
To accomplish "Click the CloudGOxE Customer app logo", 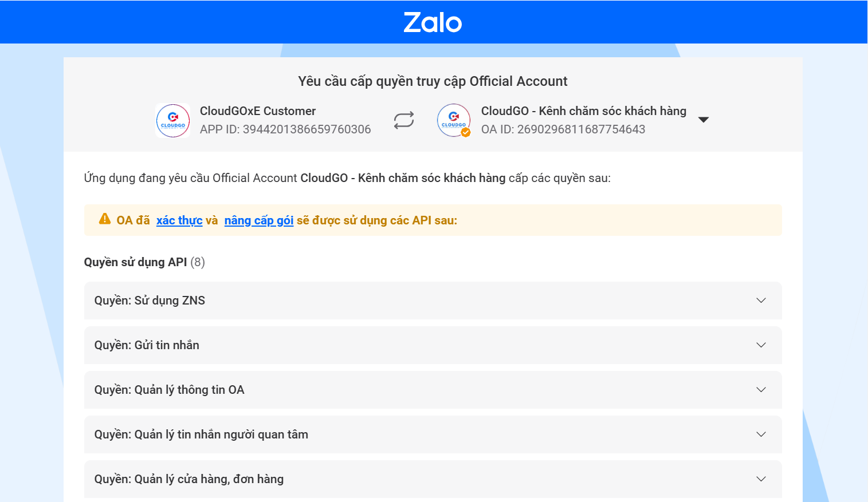I will (172, 120).
